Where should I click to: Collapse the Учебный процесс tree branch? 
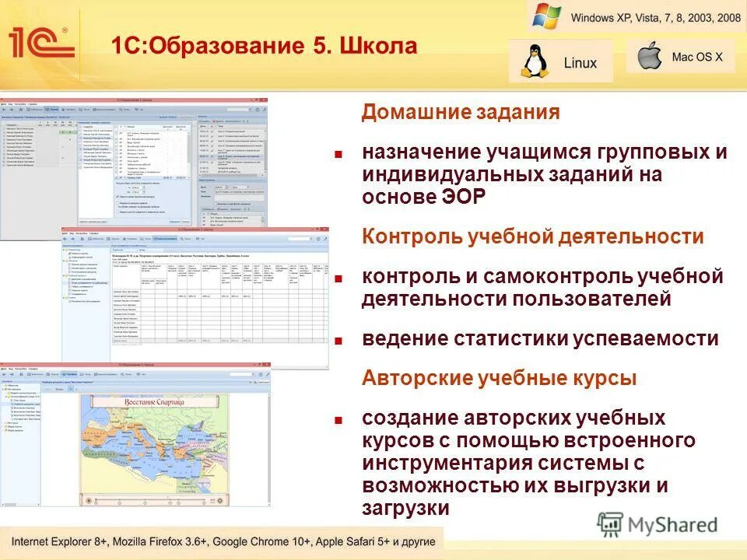coord(65,275)
